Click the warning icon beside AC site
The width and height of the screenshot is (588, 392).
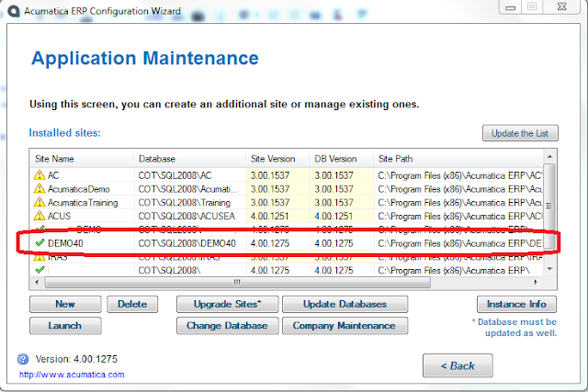[x=39, y=175]
